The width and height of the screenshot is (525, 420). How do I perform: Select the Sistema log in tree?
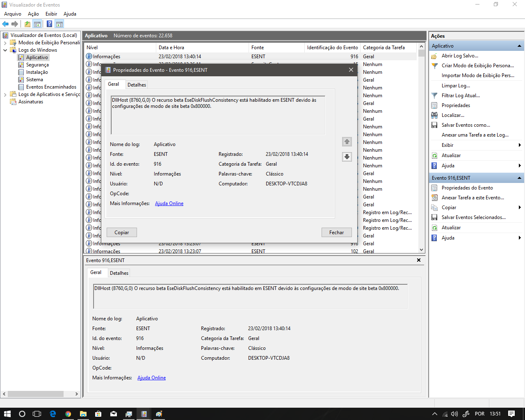(x=34, y=80)
